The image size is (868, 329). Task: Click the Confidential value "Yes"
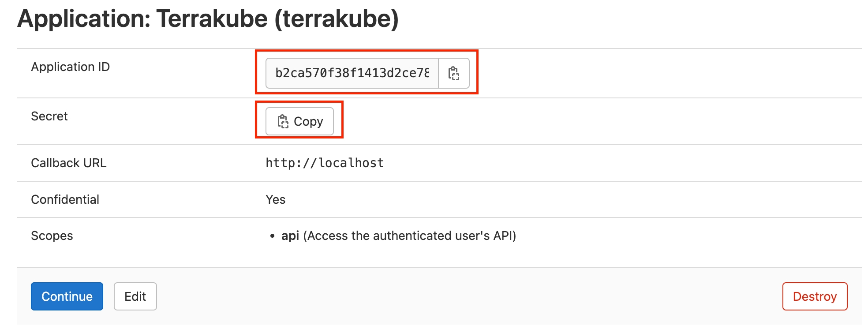(x=275, y=200)
